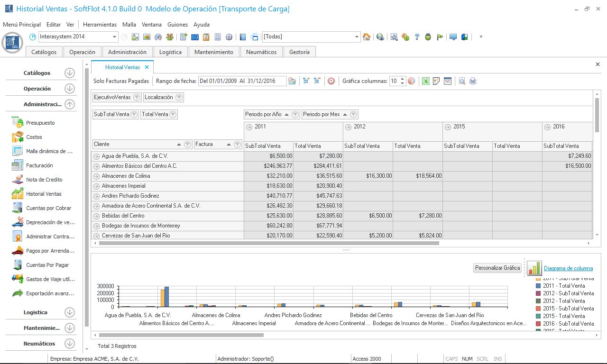
Task: Open the print preview magnifier icon
Action: tap(462, 81)
